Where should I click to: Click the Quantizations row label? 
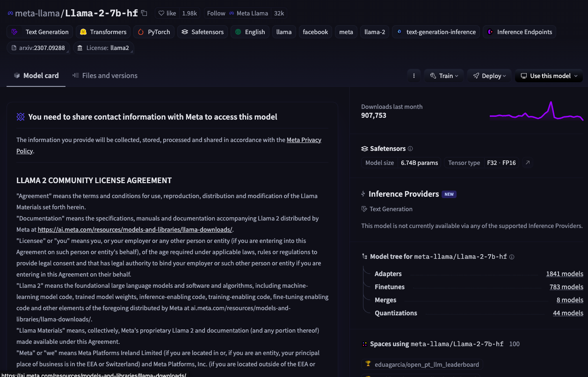(x=396, y=313)
